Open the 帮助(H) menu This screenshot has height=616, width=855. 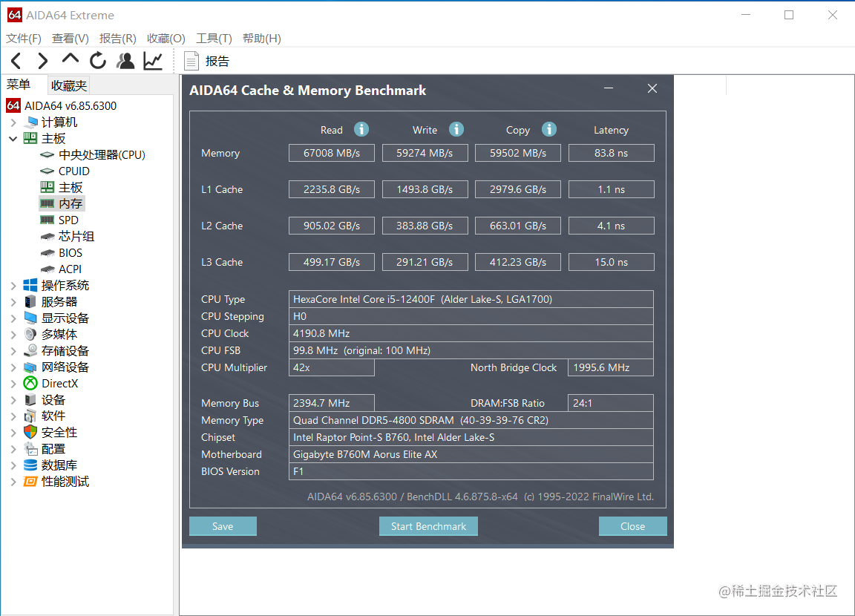pos(262,38)
